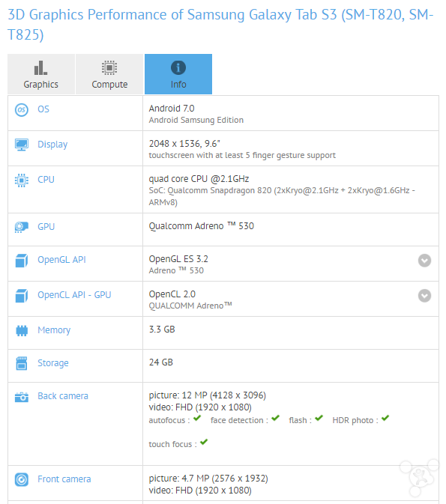Click the Storage SD card icon

point(22,363)
